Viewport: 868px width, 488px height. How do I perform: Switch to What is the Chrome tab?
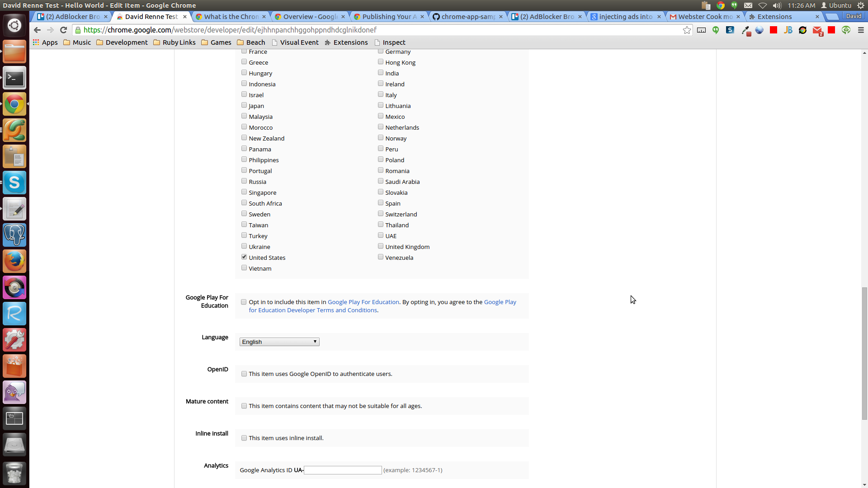(x=231, y=17)
